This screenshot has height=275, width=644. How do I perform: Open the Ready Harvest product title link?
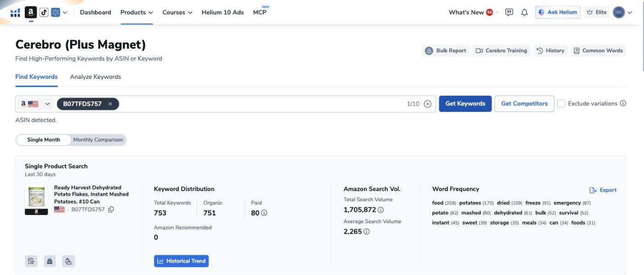pos(91,194)
